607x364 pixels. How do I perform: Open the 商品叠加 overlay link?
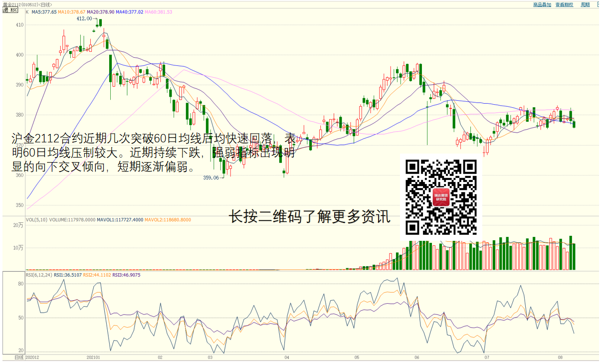[x=542, y=4]
